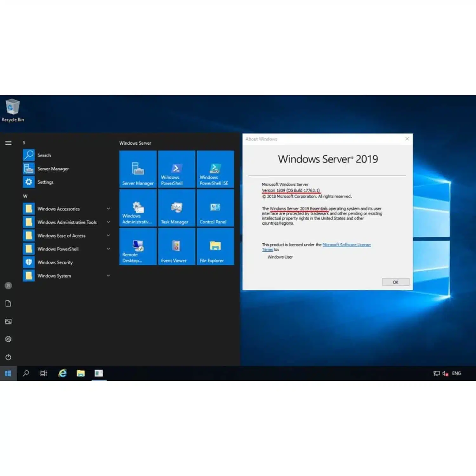This screenshot has width=476, height=476.
Task: Open the Documents icon in Start rail
Action: [8, 304]
